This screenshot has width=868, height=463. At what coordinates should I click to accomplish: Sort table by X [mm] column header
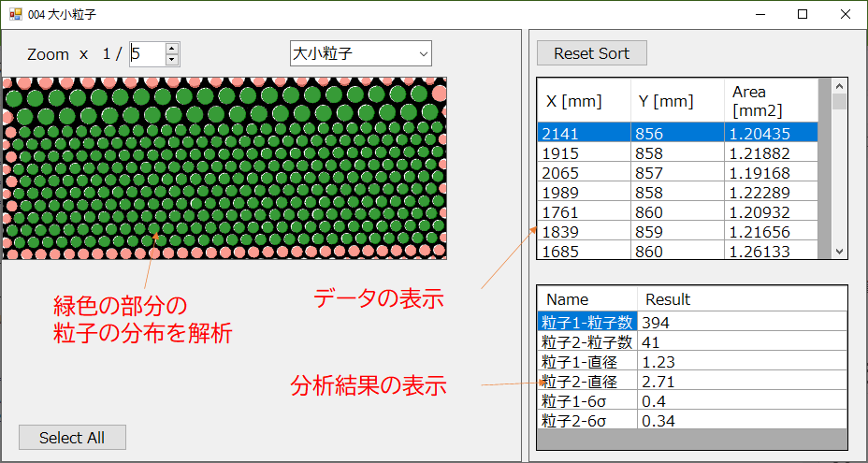(x=584, y=101)
